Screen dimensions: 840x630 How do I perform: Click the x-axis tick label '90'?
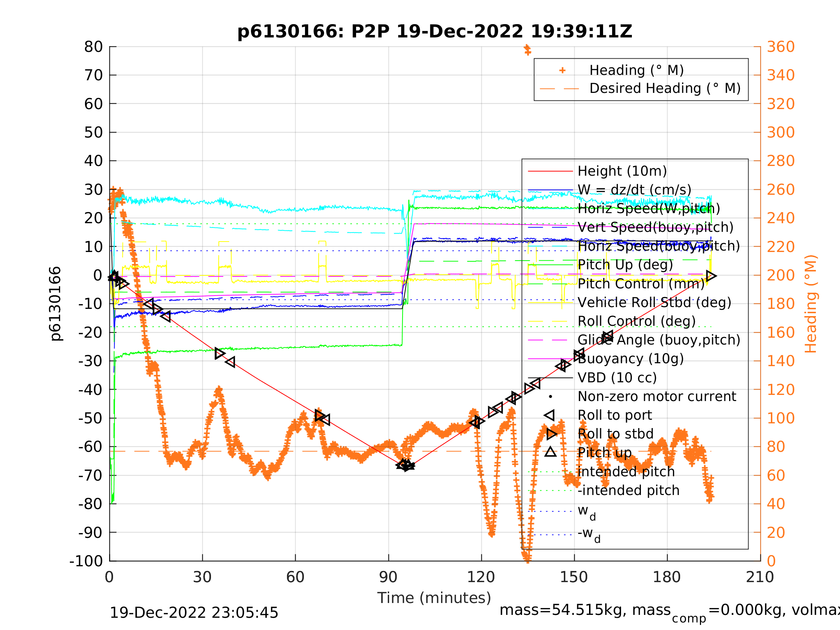388,577
